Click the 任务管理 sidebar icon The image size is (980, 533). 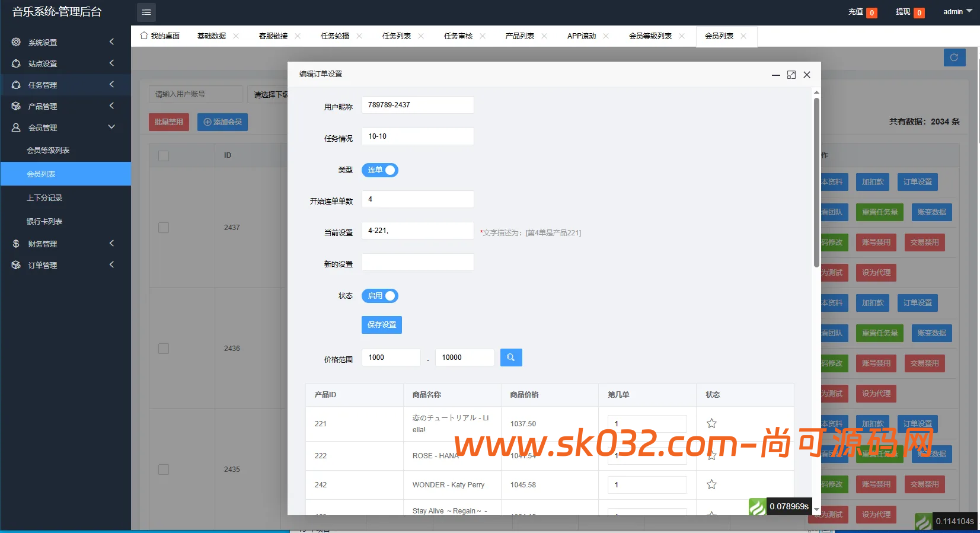coord(16,85)
